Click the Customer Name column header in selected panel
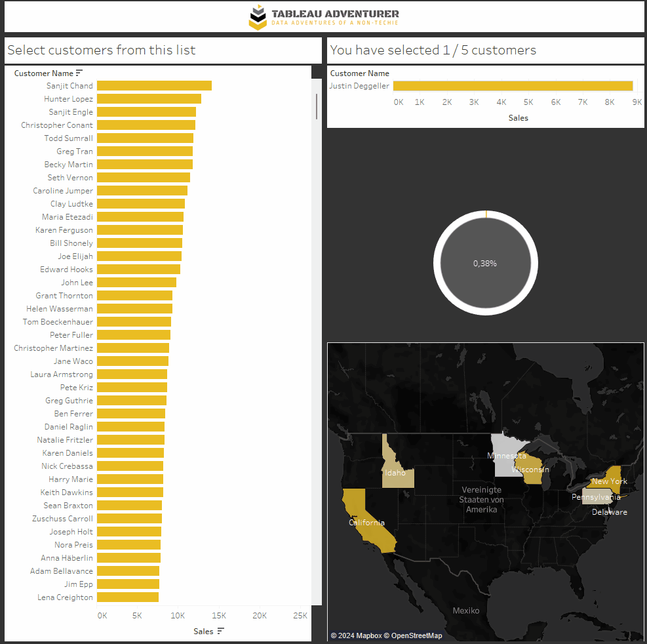The width and height of the screenshot is (647, 644). [x=359, y=73]
